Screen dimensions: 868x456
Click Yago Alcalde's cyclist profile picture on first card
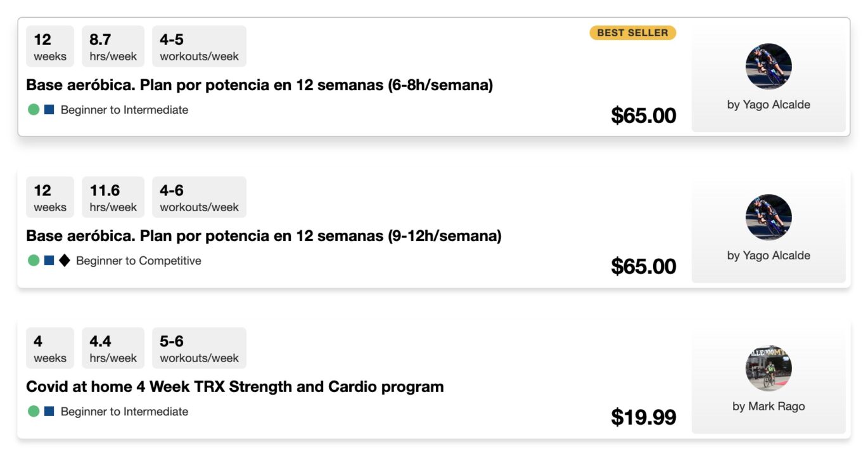(x=769, y=66)
